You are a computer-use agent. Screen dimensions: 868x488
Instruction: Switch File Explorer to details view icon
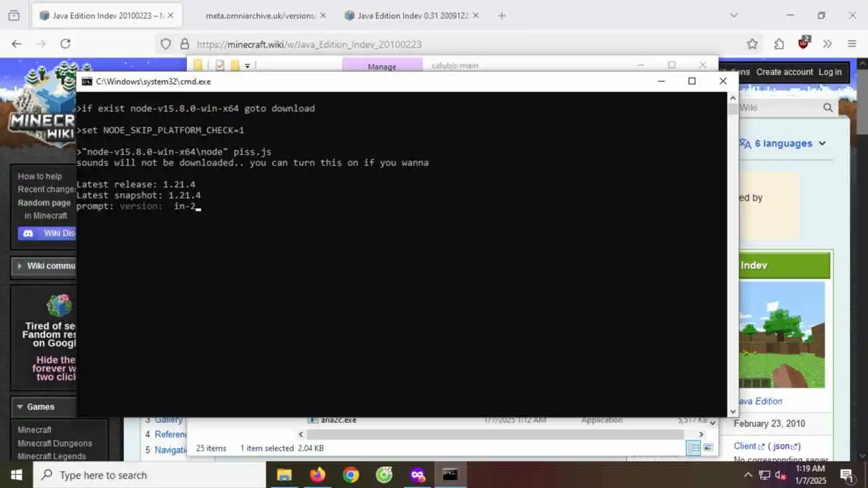[x=693, y=448]
